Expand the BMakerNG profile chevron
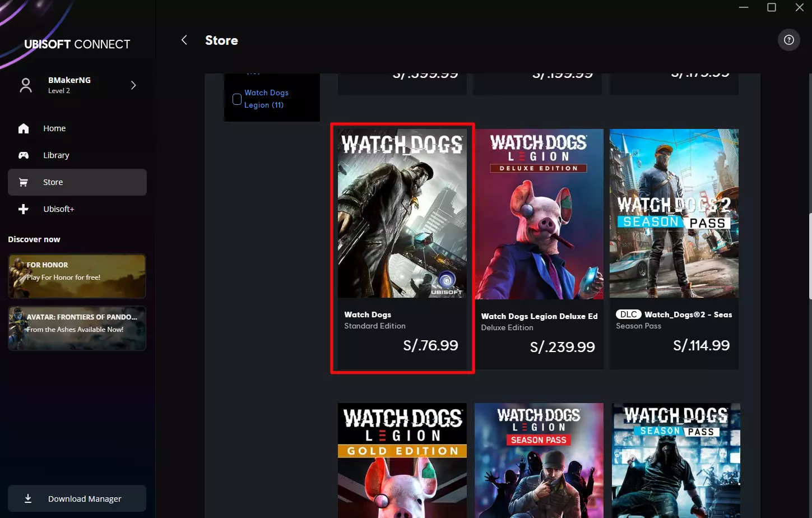The width and height of the screenshot is (812, 518). pos(133,85)
